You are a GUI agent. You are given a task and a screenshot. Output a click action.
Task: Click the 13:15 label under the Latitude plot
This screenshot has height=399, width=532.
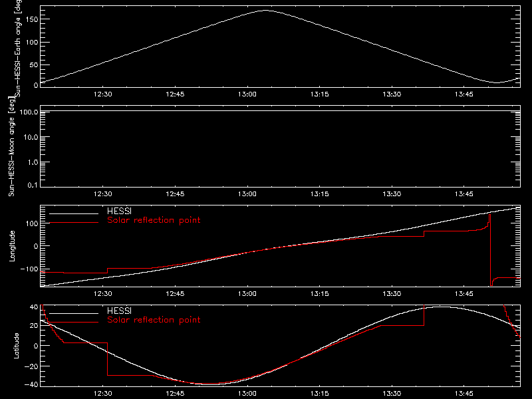(x=320, y=394)
